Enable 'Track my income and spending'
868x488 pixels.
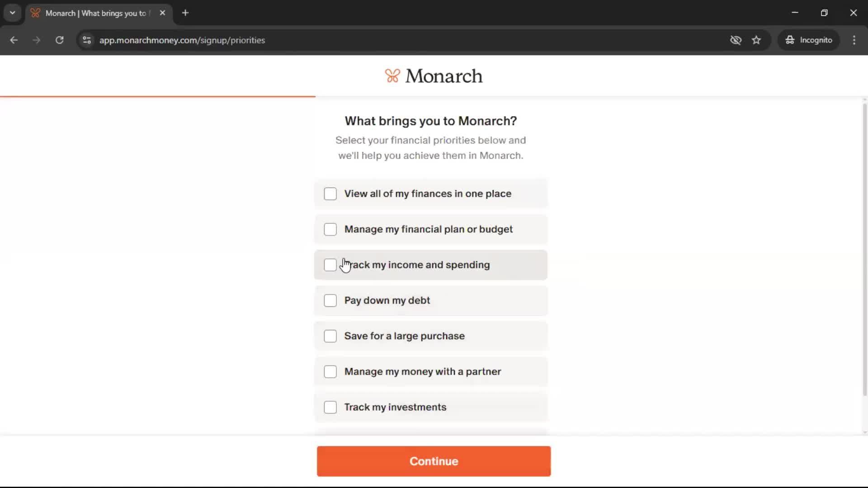tap(330, 265)
